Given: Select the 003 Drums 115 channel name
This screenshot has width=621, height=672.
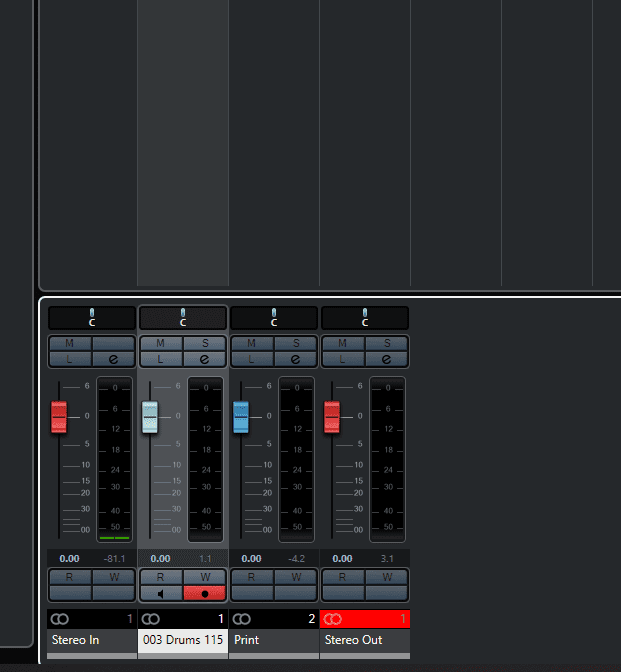Looking at the screenshot, I should [x=183, y=640].
